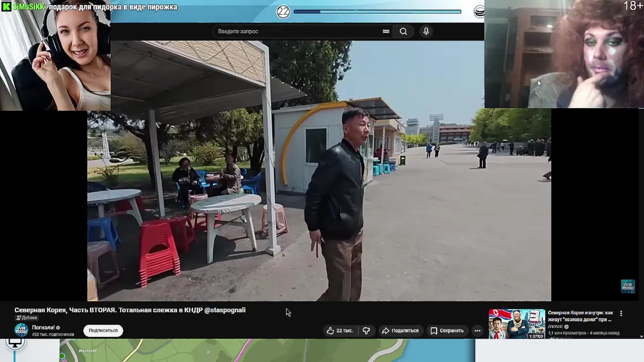The width and height of the screenshot is (644, 362).
Task: Click the magnifier search button
Action: (x=404, y=31)
